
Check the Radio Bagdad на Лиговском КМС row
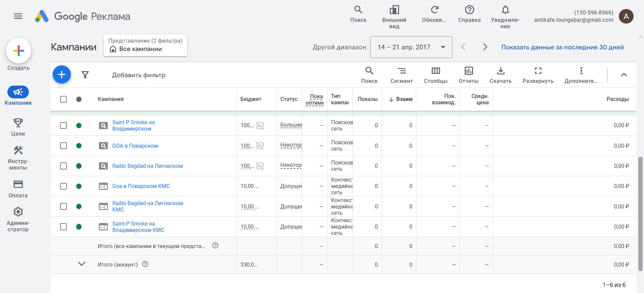pyautogui.click(x=63, y=206)
